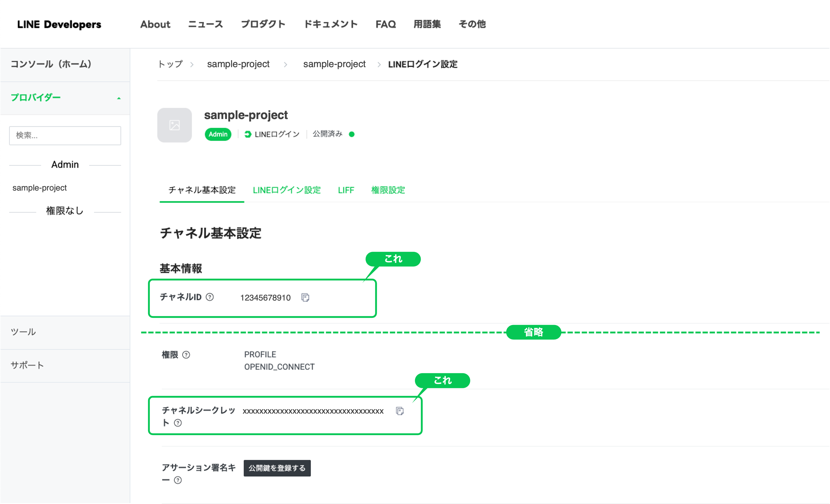830x504 pixels.
Task: Click the LINE Developers logo
Action: point(59,24)
